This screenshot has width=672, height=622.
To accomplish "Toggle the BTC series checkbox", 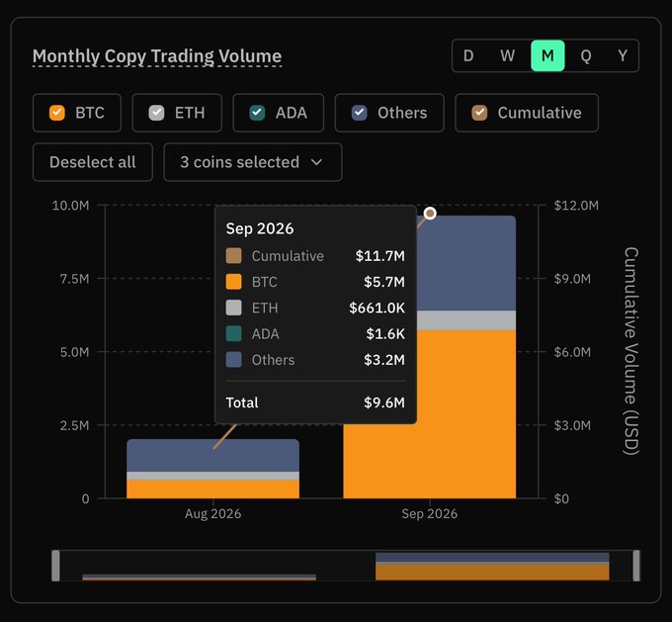I will tap(57, 113).
